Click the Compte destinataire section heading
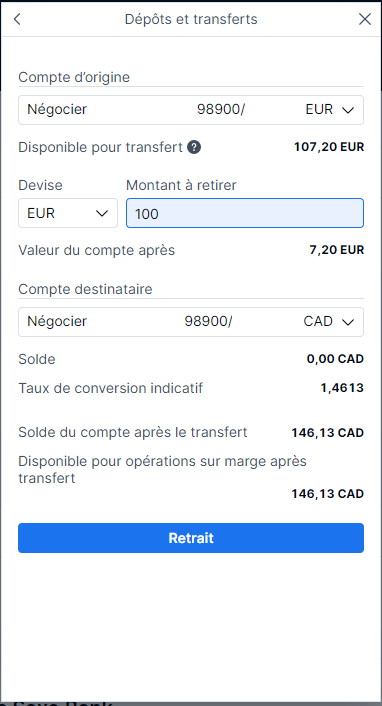 pyautogui.click(x=85, y=289)
